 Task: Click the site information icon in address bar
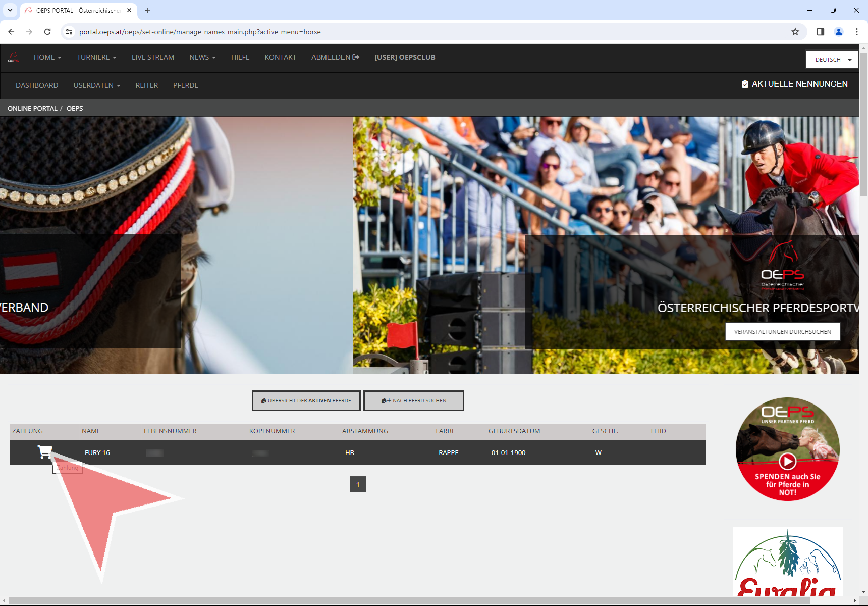pos(69,32)
